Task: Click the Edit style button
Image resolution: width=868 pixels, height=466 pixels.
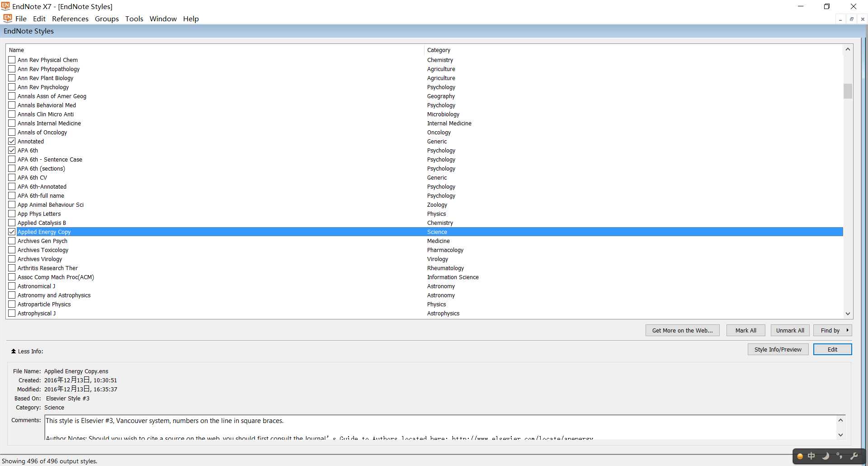Action: [833, 349]
